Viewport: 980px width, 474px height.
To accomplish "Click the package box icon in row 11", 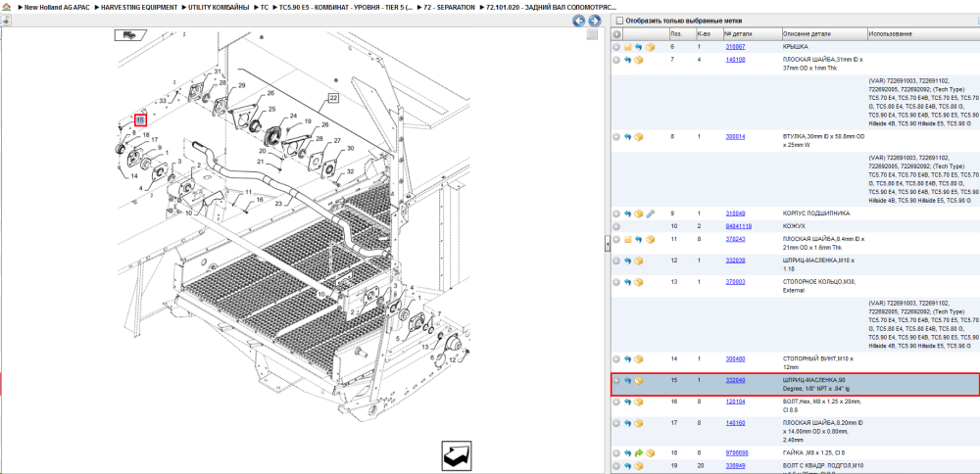I will tap(650, 239).
